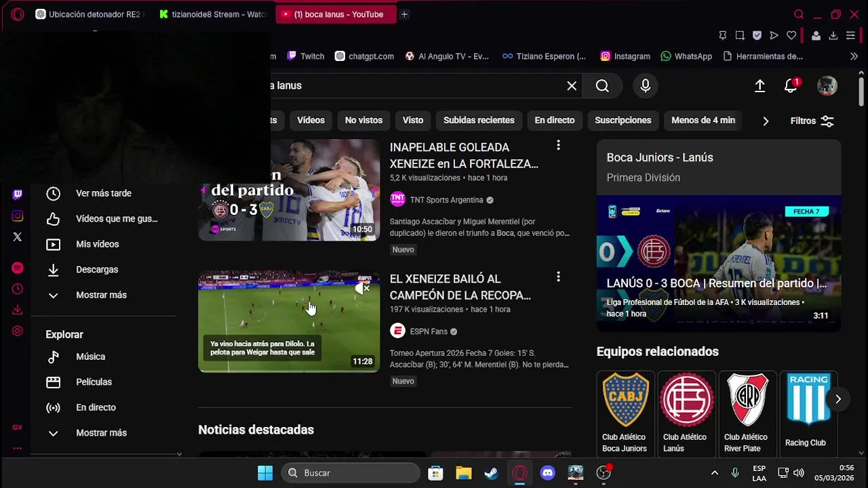Open the Filtros search filters
Screen dimensions: 868x488
pyautogui.click(x=812, y=121)
